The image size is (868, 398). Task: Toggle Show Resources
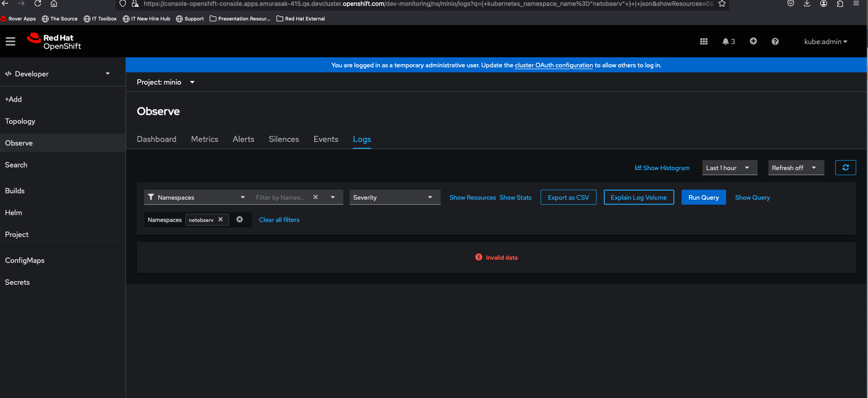click(472, 197)
